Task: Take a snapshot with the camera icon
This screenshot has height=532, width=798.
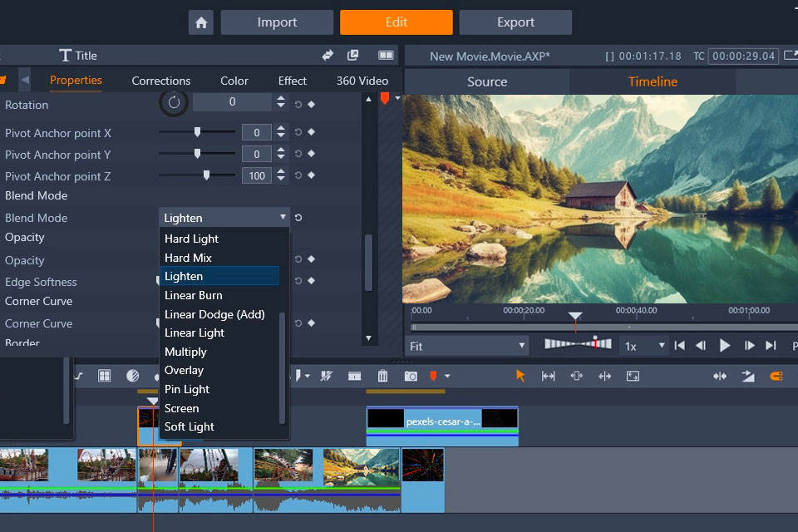Action: tap(411, 376)
